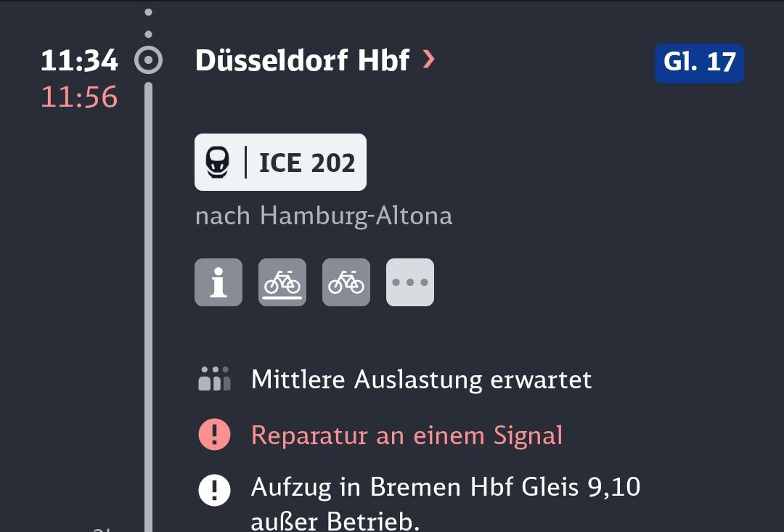The image size is (784, 532).
Task: Expand Düsseldorf Hbf via the red chevron
Action: [x=428, y=60]
